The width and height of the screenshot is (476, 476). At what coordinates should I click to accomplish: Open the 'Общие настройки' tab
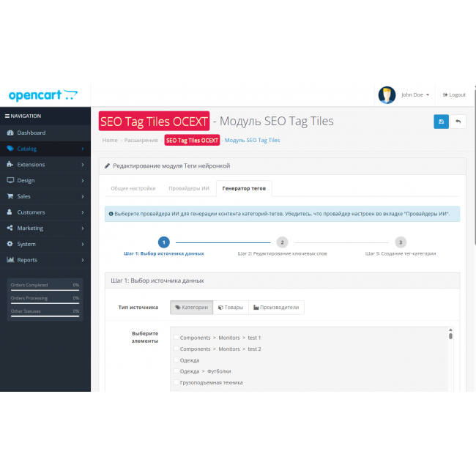133,188
